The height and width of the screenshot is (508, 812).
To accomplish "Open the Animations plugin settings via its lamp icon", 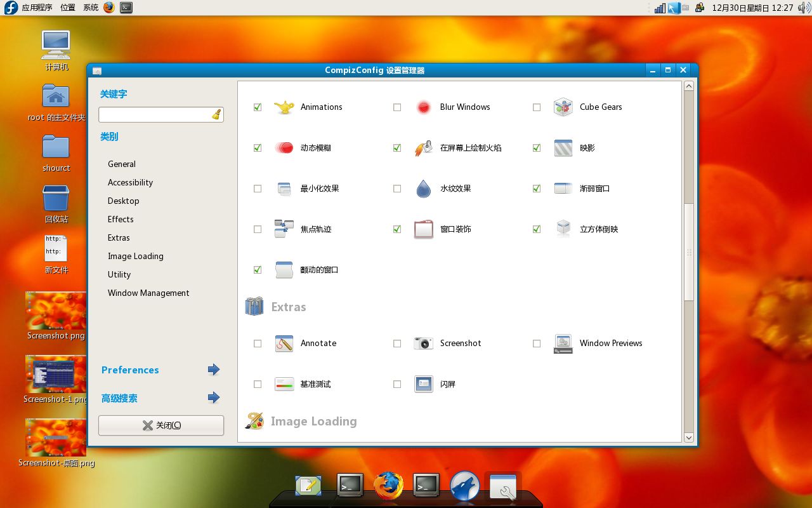I will pos(284,107).
